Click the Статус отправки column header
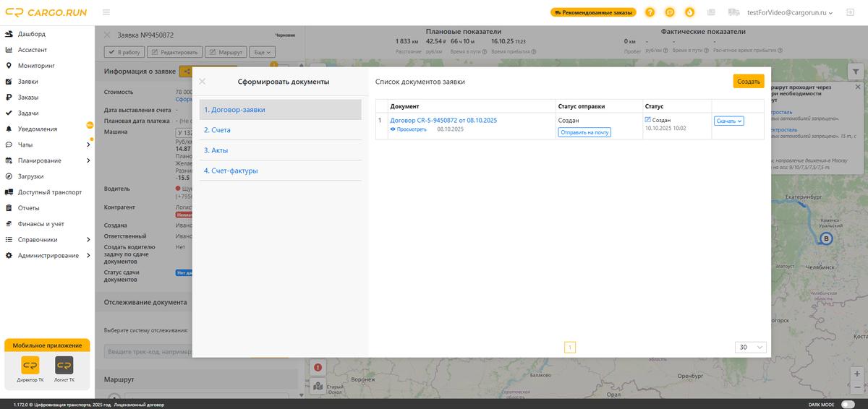868x409 pixels. (x=599, y=106)
